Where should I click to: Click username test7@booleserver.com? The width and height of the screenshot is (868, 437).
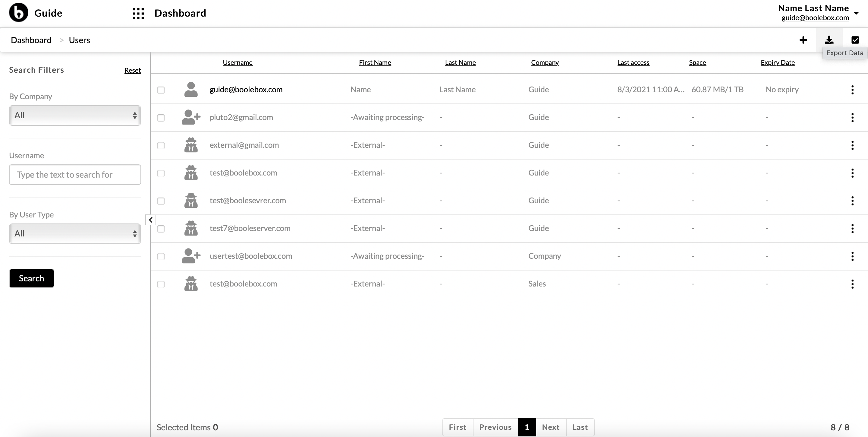(x=250, y=228)
